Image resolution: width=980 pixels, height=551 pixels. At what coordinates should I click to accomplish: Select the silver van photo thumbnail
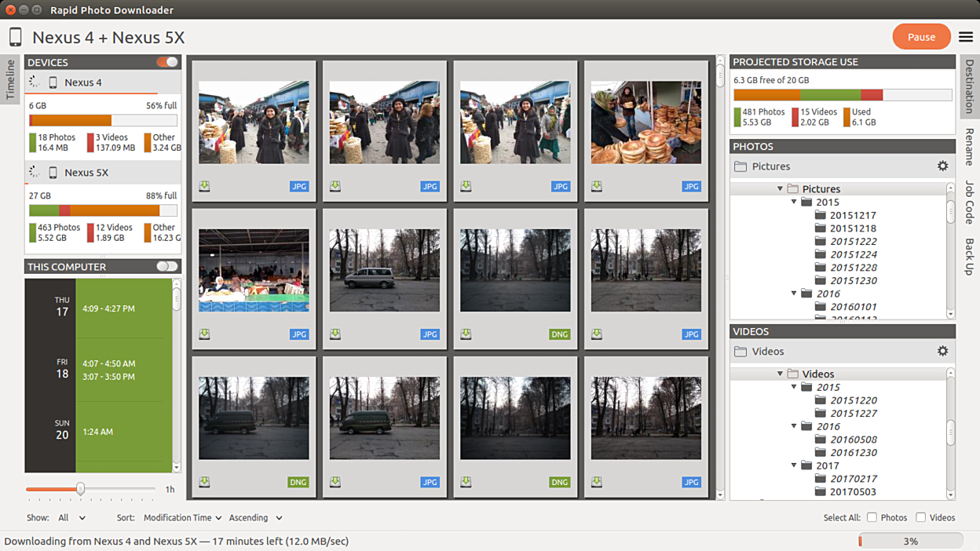[385, 270]
